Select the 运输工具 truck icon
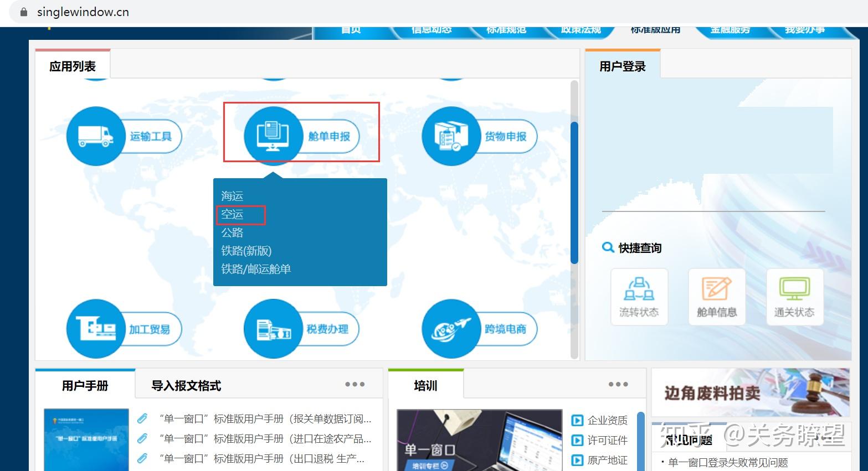Screen dimensions: 868x471 pos(97,137)
